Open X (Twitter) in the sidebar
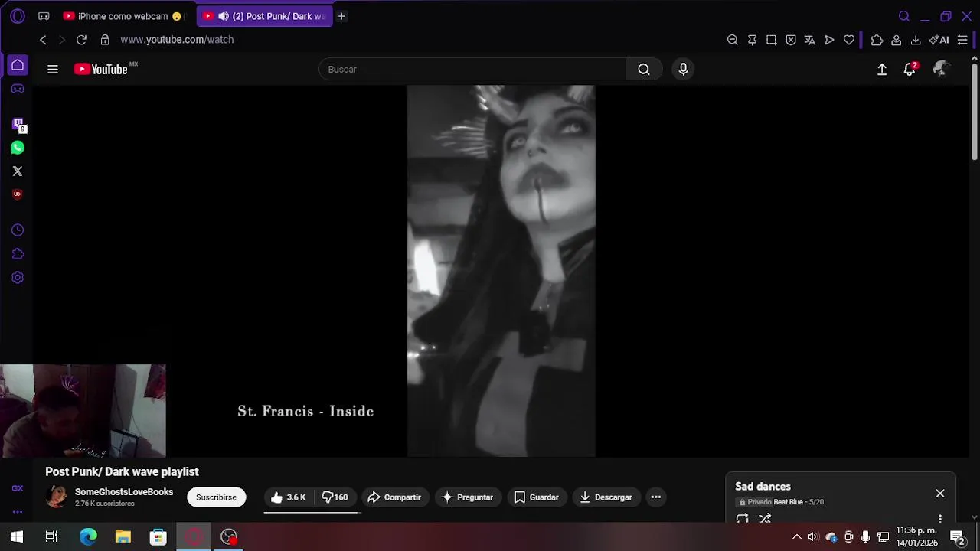Viewport: 980px width, 551px height. (x=18, y=171)
